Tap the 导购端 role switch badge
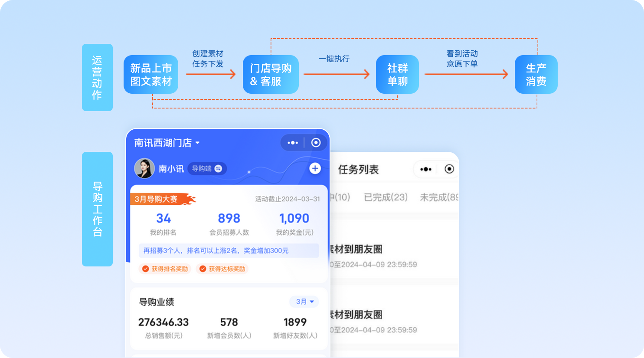This screenshot has width=644, height=358. pos(207,168)
